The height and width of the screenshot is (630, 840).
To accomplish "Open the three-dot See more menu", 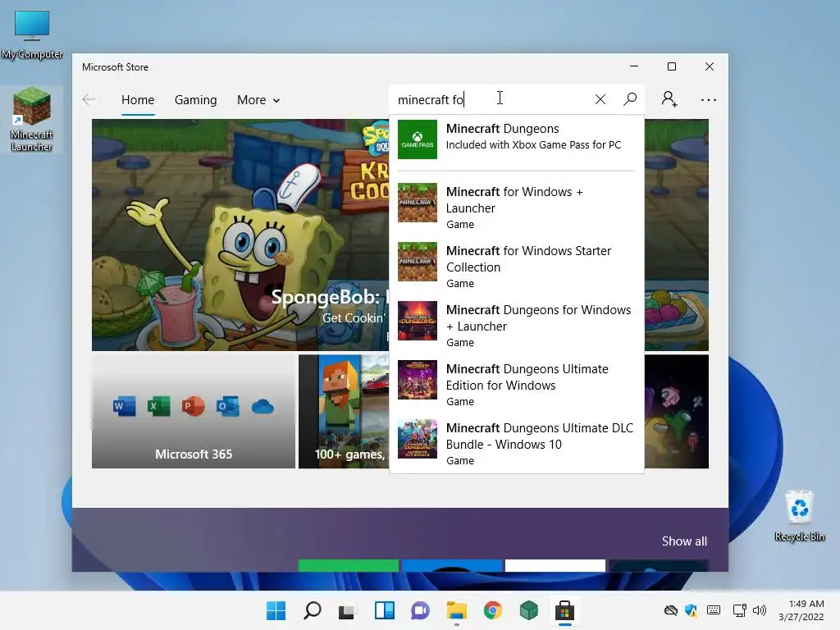I will (708, 99).
